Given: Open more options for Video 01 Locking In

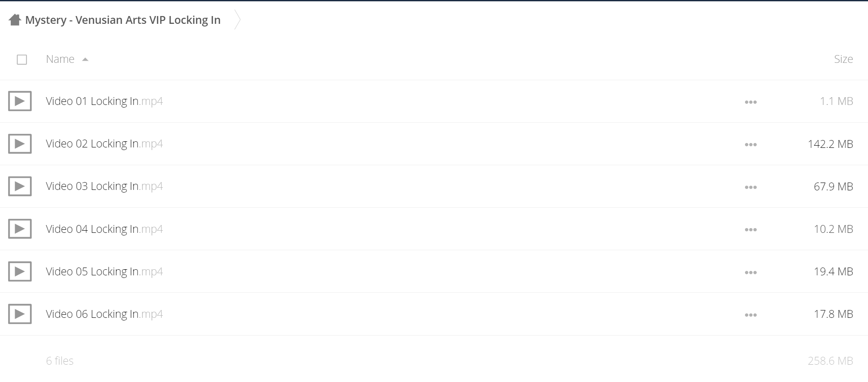Looking at the screenshot, I should pos(751,102).
